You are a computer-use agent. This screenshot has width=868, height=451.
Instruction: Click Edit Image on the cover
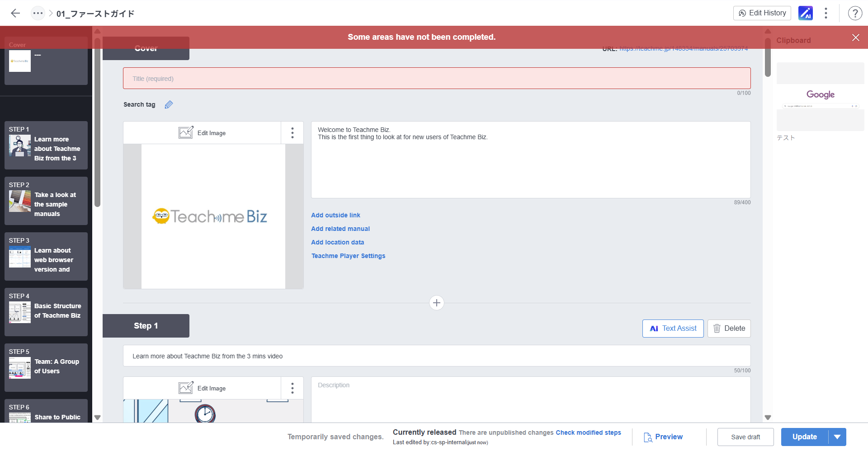pyautogui.click(x=202, y=133)
